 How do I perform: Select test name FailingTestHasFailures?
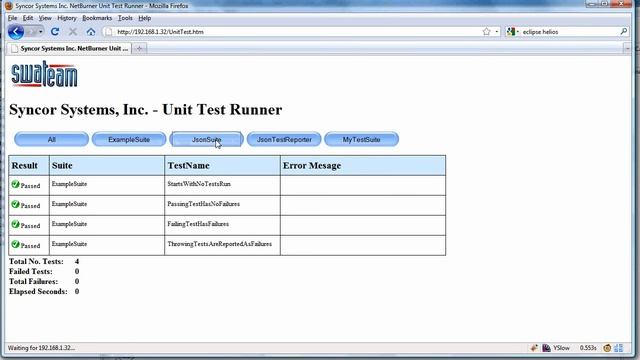tap(198, 224)
